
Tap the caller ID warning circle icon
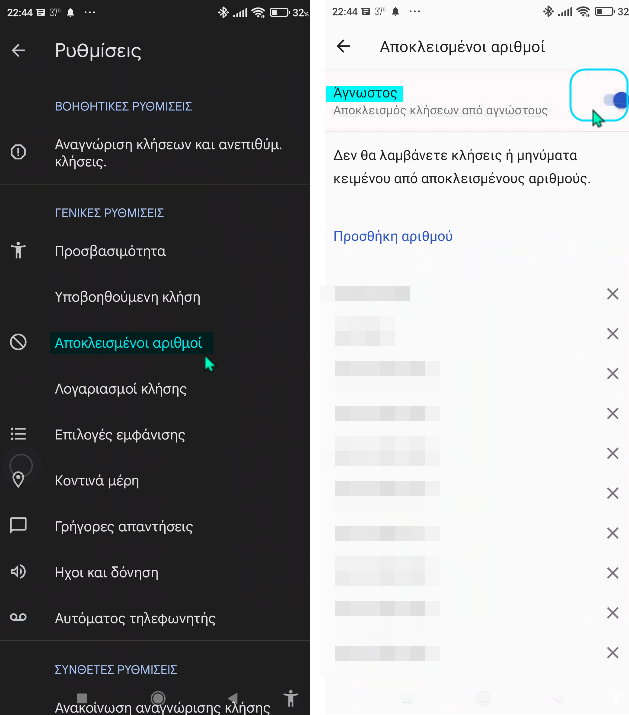[18, 151]
